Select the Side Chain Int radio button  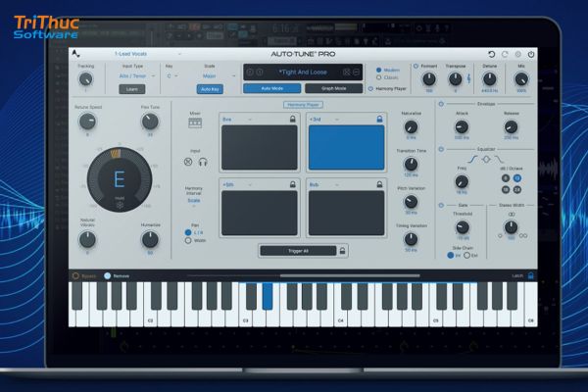451,255
